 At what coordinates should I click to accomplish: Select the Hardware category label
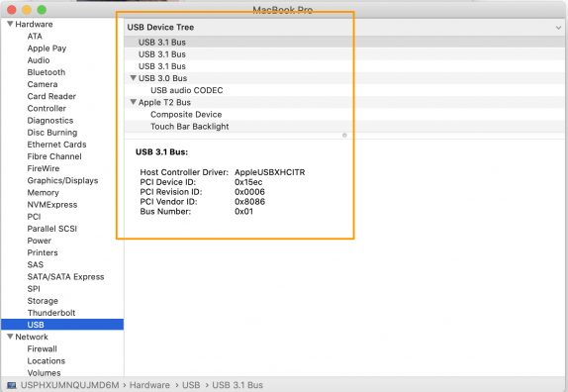(x=34, y=24)
